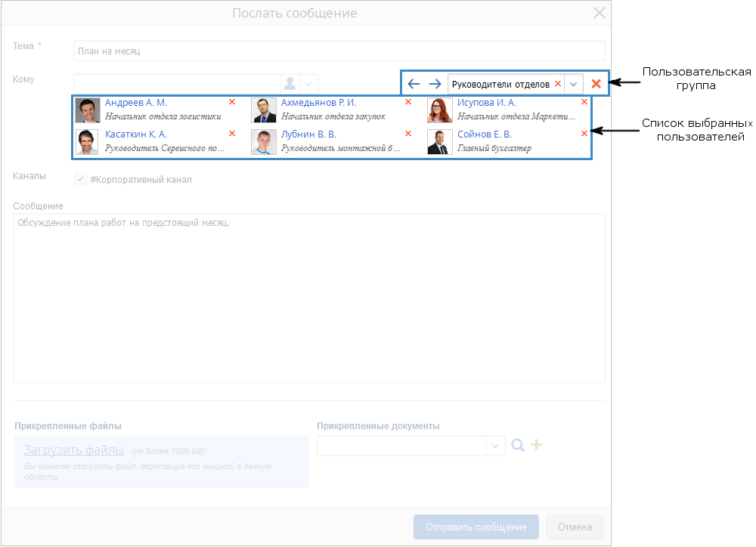Click the green plus add document icon
756x547 pixels.
pyautogui.click(x=536, y=445)
